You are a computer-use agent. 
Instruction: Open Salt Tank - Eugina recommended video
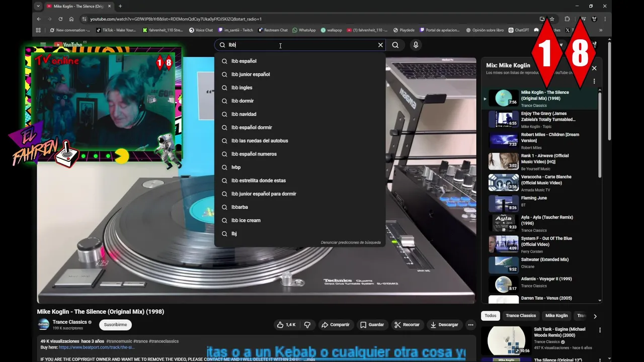click(559, 332)
